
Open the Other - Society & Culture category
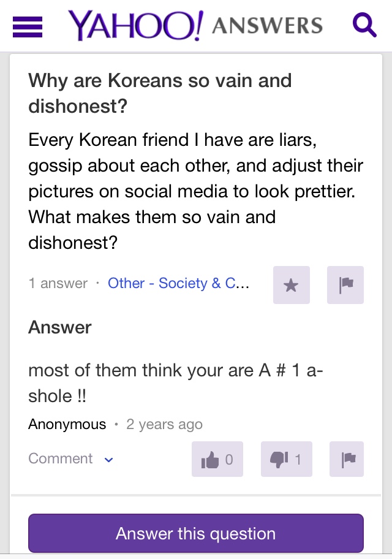click(178, 283)
